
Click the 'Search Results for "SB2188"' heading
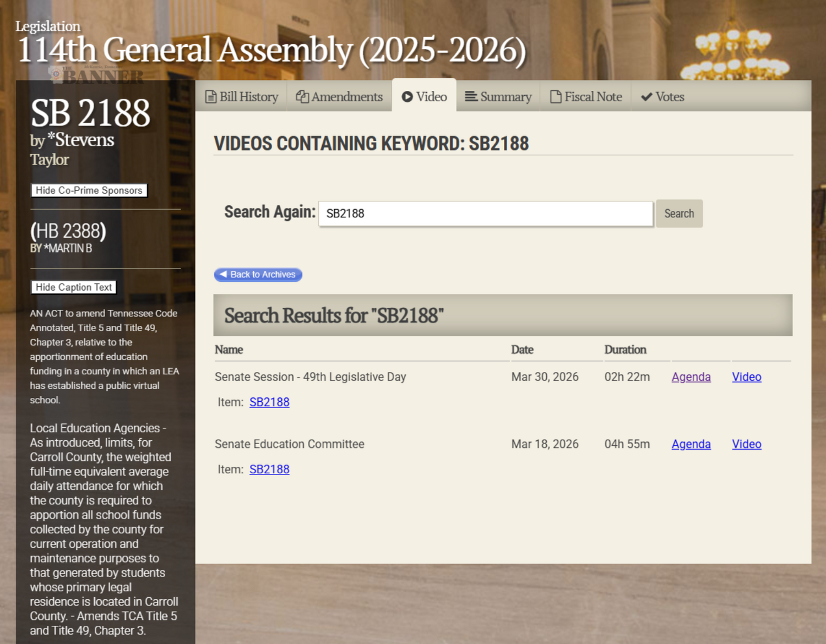[334, 315]
